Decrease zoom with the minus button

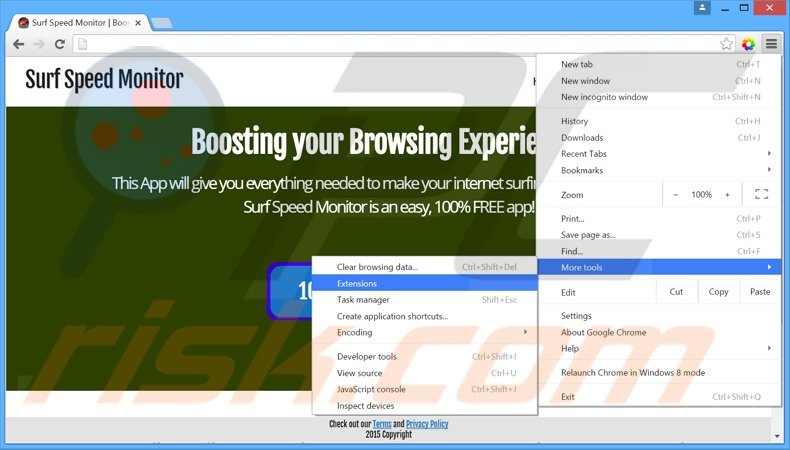click(x=676, y=195)
